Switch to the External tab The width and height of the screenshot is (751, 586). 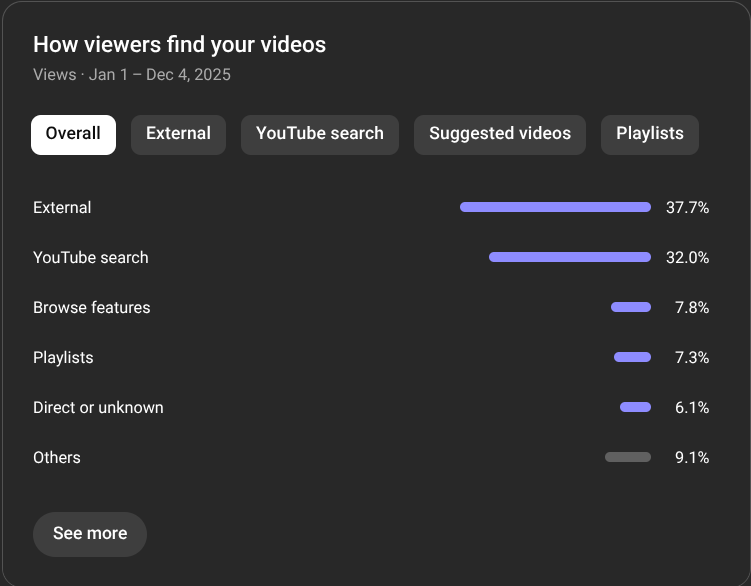pos(178,134)
